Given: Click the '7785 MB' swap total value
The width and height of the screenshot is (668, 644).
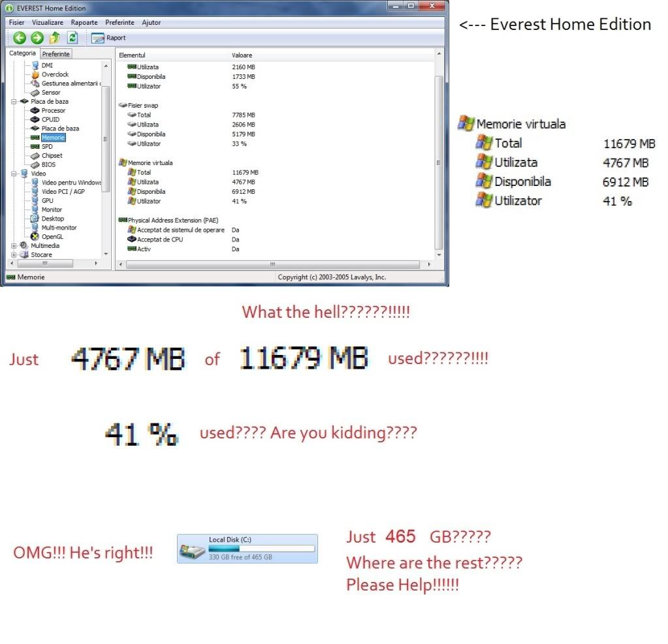Looking at the screenshot, I should (x=244, y=115).
